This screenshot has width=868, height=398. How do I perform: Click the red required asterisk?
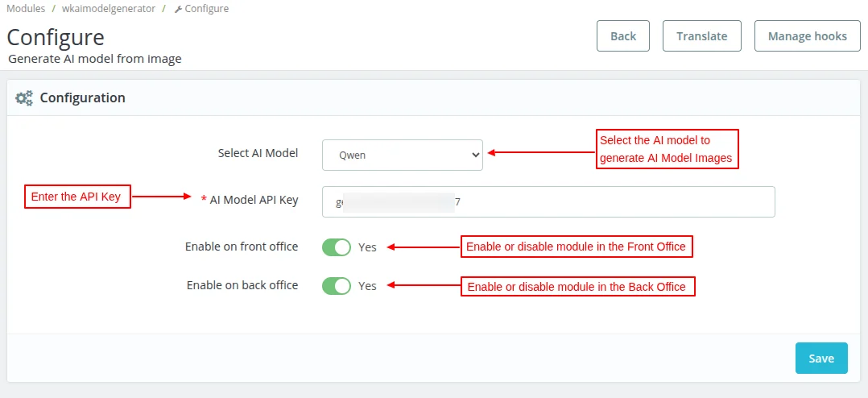[204, 200]
